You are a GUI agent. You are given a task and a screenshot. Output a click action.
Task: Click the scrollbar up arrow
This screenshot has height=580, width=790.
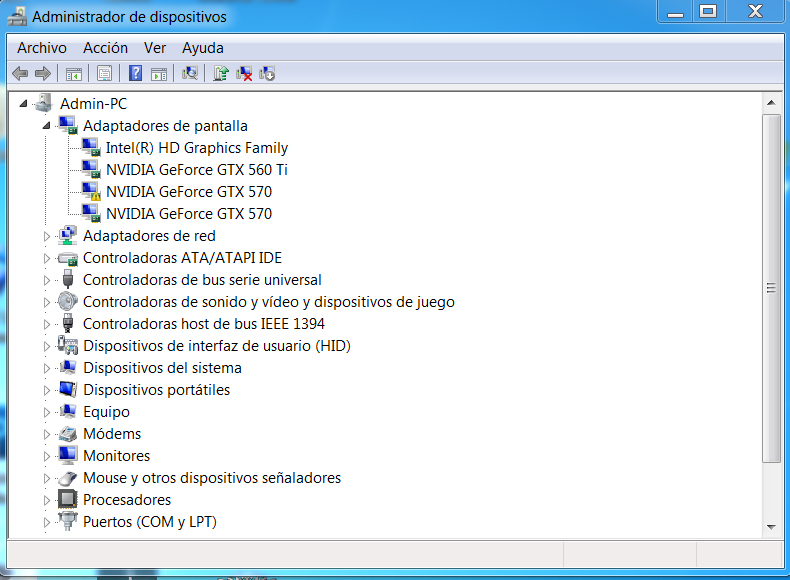[771, 103]
